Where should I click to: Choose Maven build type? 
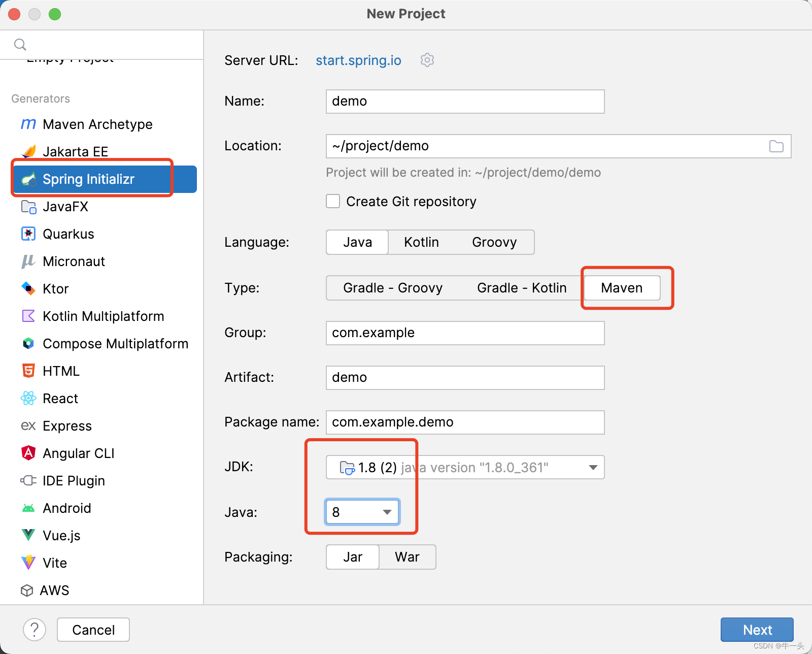click(x=622, y=288)
